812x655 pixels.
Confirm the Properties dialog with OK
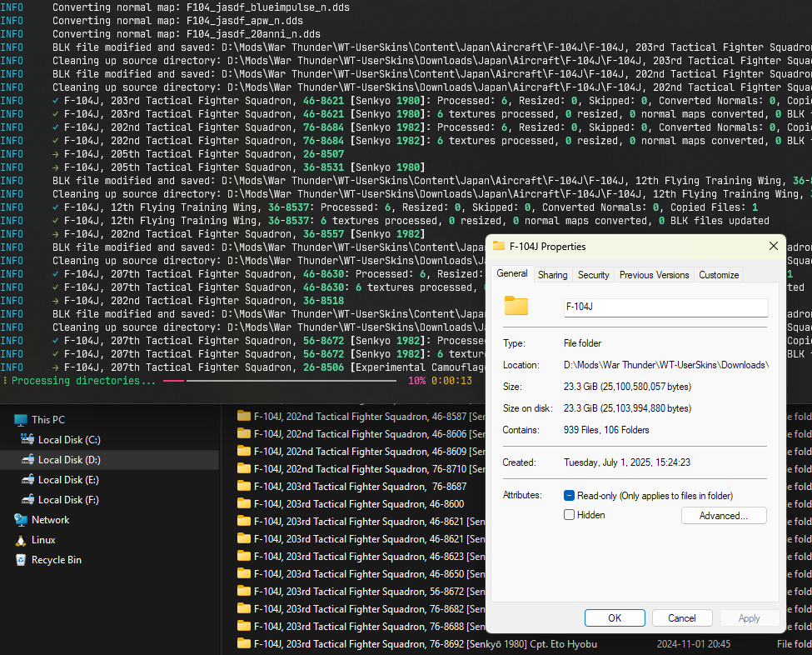(615, 618)
